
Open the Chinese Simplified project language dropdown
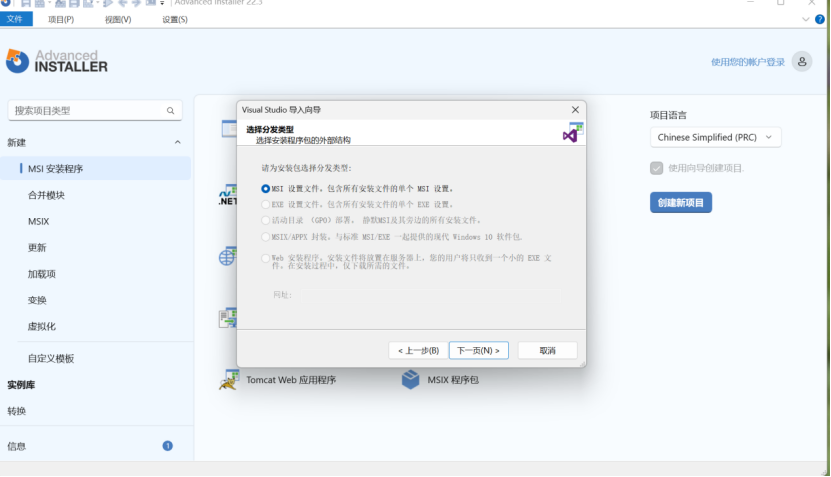click(x=715, y=137)
